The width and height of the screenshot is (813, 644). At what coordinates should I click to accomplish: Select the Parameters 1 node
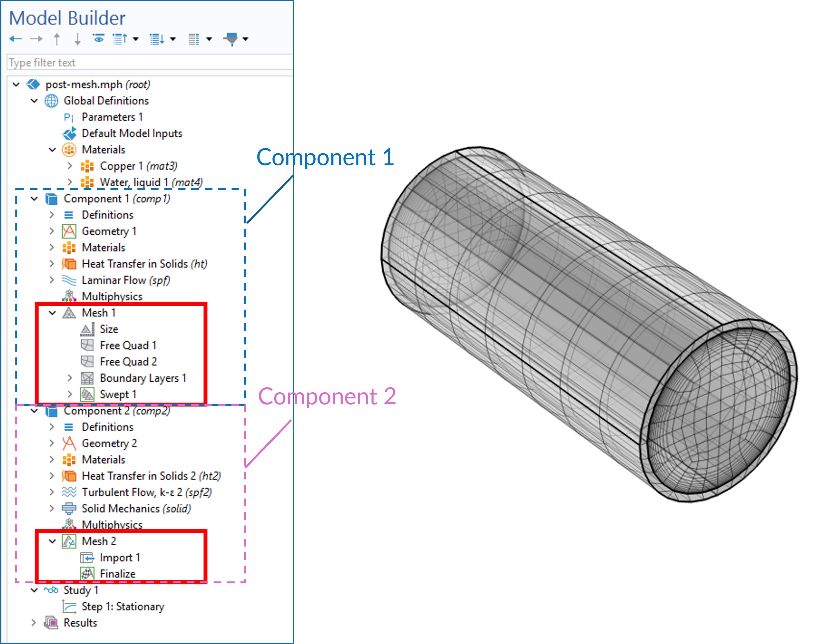tap(112, 117)
